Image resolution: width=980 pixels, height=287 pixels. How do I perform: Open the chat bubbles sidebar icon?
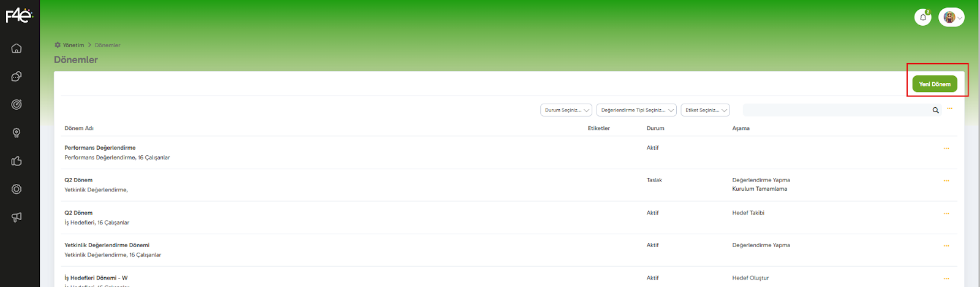17,77
